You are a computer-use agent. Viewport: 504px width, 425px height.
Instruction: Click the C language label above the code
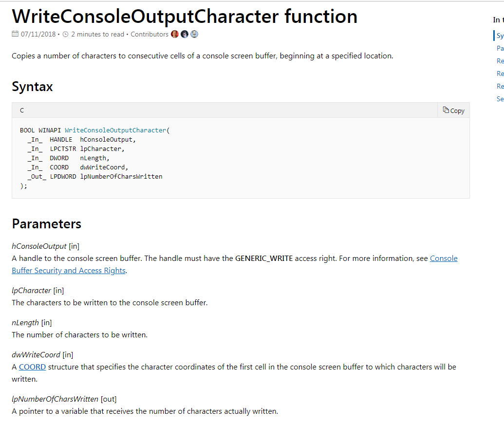pos(22,111)
